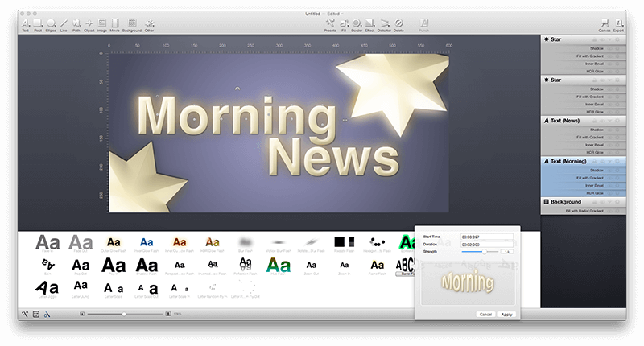Collapse the first Star layer triangle
The height and width of the screenshot is (346, 644).
610,39
